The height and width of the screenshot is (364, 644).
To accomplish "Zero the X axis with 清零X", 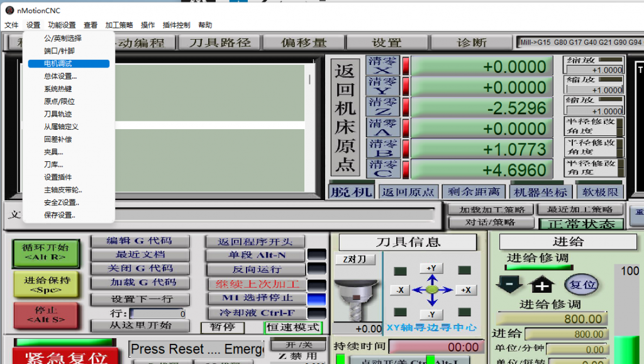I will click(x=382, y=65).
